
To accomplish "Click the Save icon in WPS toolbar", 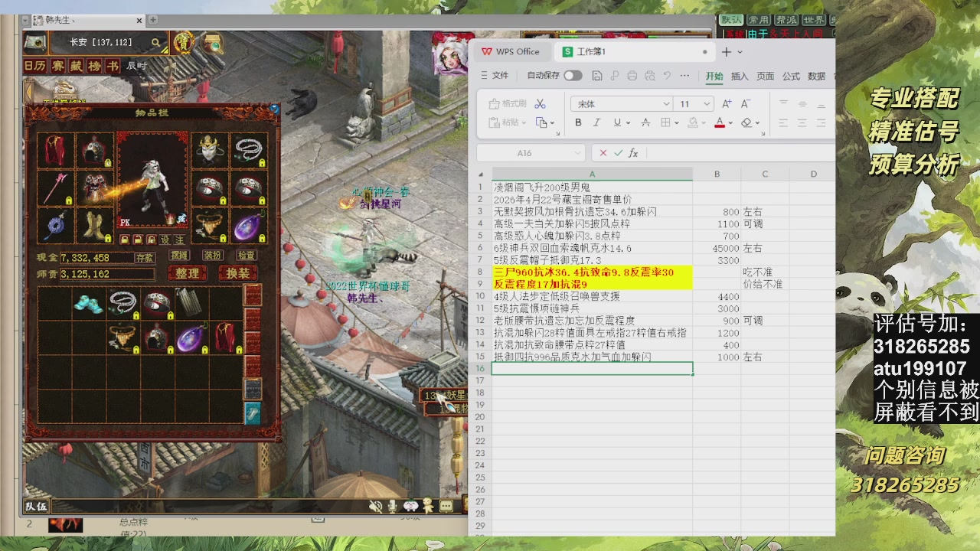I will click(597, 76).
